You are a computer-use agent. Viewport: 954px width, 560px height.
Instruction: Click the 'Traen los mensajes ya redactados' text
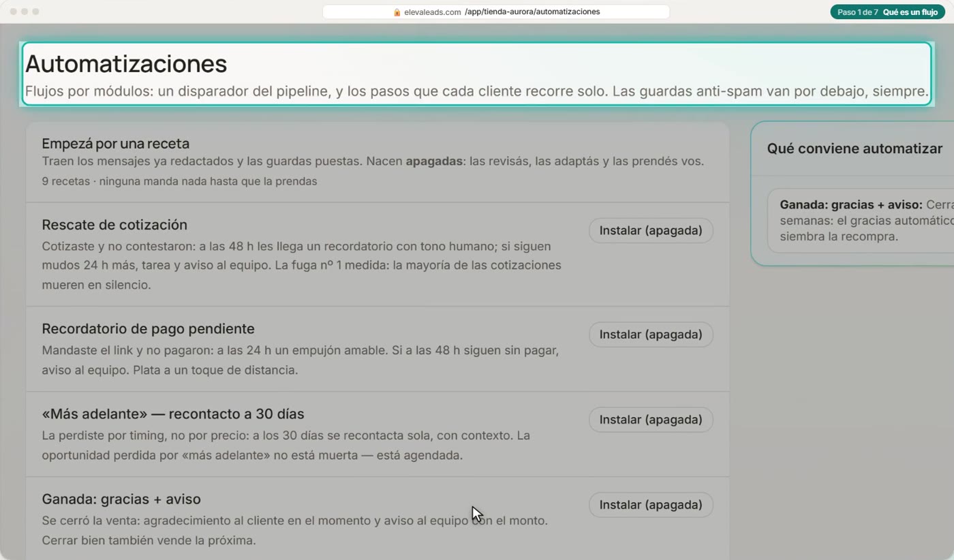pyautogui.click(x=373, y=161)
